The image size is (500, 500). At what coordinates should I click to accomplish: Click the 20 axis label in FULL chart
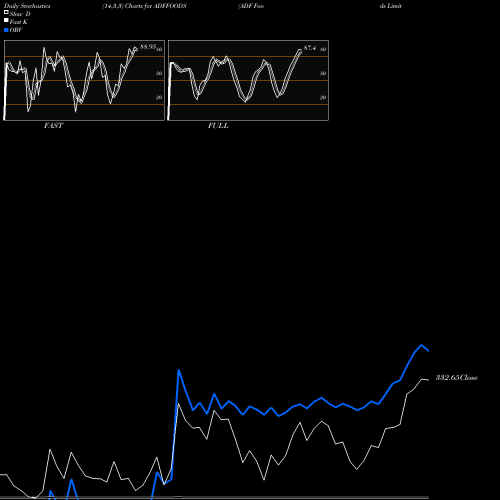(323, 97)
